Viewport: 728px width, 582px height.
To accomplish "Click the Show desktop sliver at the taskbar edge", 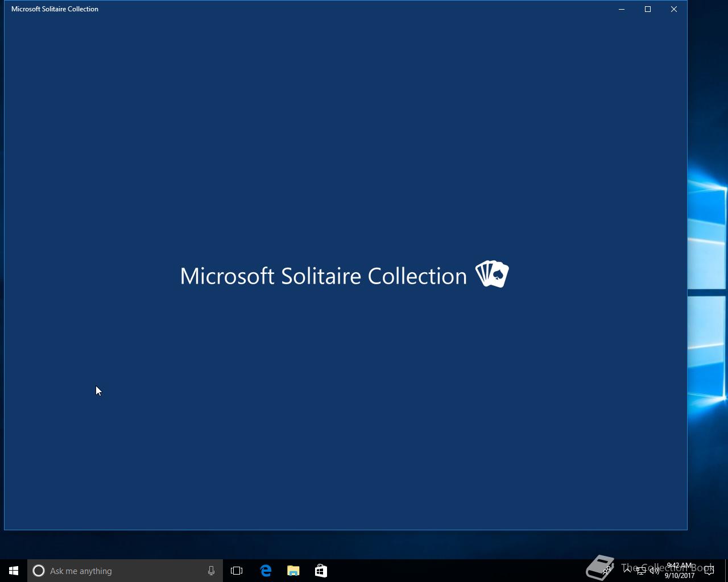I will 726,571.
